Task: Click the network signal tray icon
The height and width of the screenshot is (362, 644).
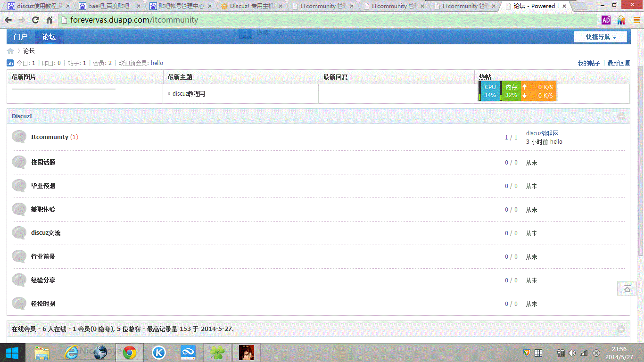Action: point(584,353)
